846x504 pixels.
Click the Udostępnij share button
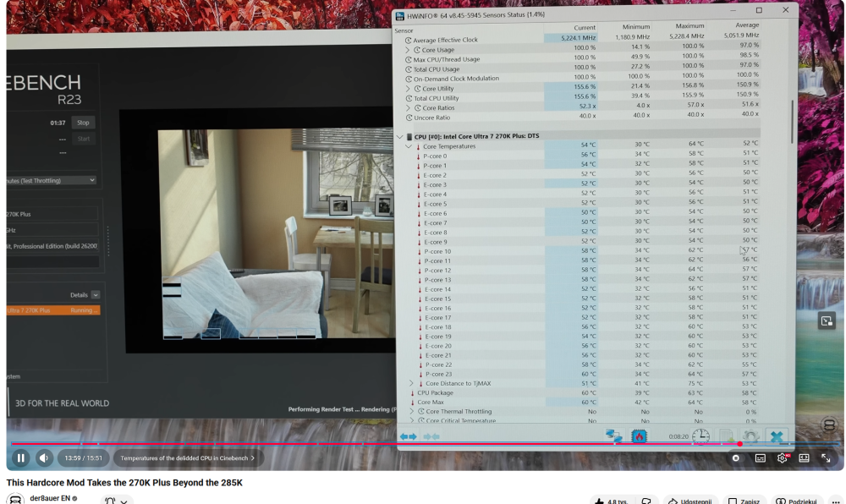(690, 501)
